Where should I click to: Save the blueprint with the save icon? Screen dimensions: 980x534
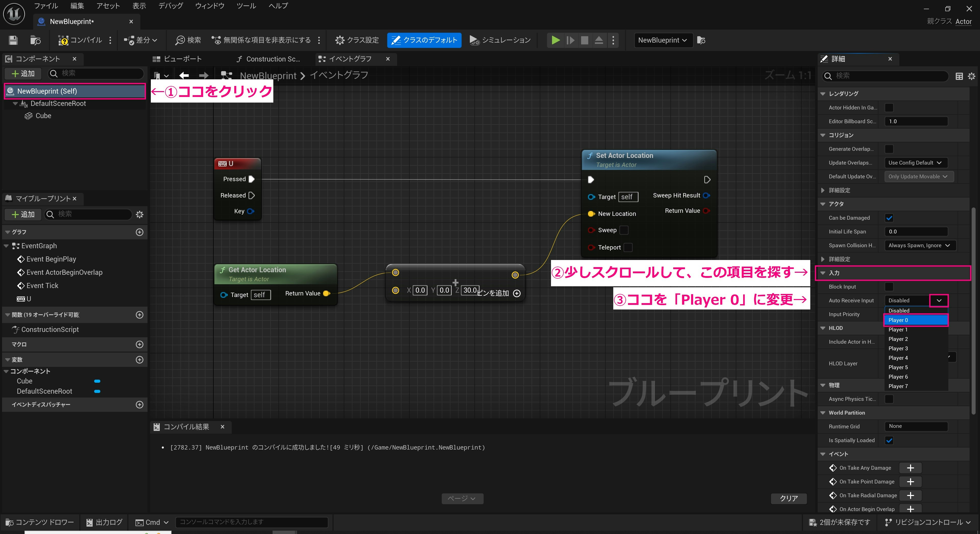tap(13, 40)
